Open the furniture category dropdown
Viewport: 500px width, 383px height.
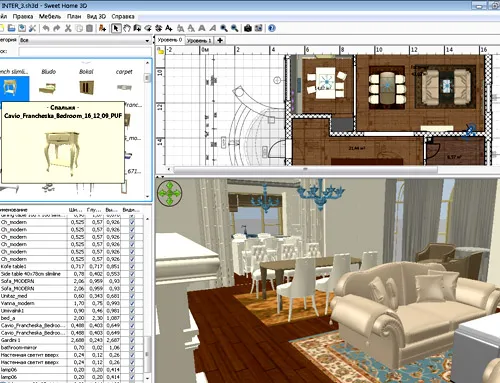click(x=85, y=40)
